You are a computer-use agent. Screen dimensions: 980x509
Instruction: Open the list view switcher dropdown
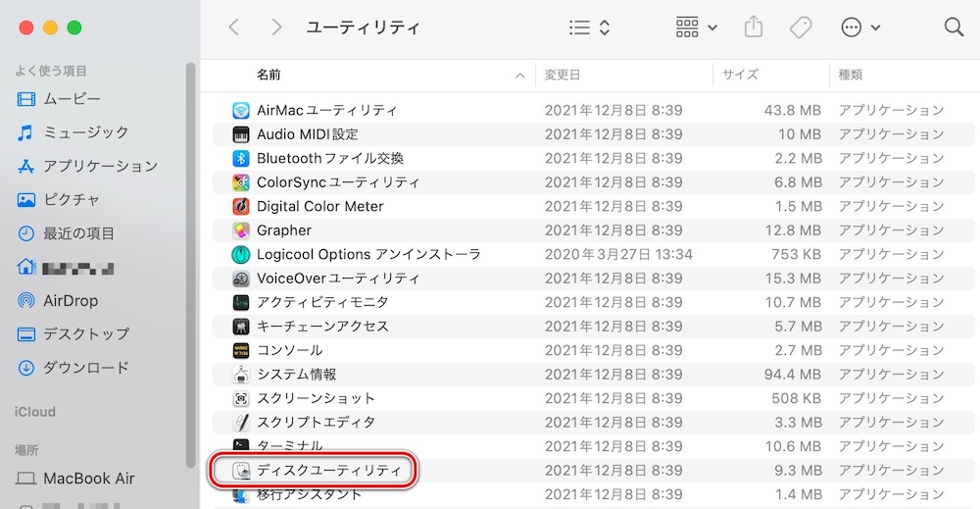pos(589,26)
